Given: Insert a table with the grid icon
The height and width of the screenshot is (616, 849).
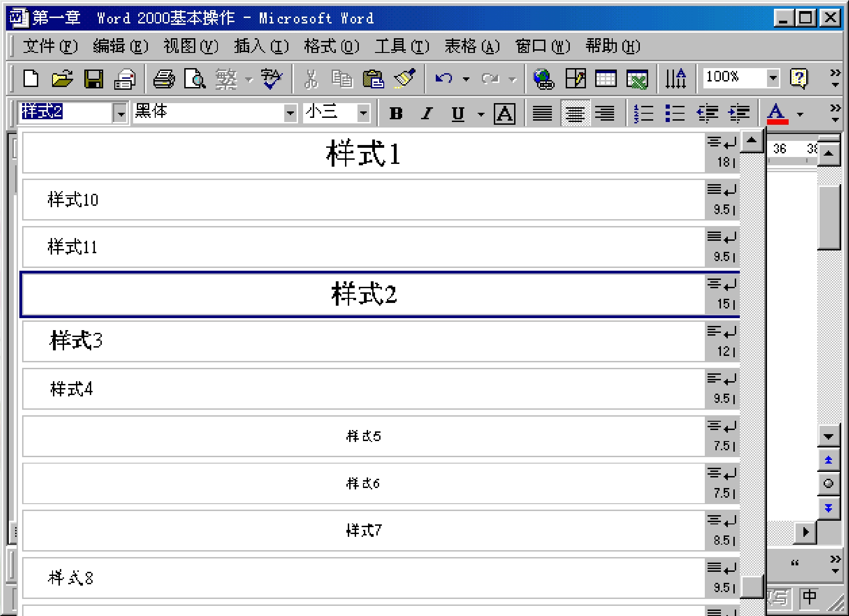Looking at the screenshot, I should pos(606,79).
